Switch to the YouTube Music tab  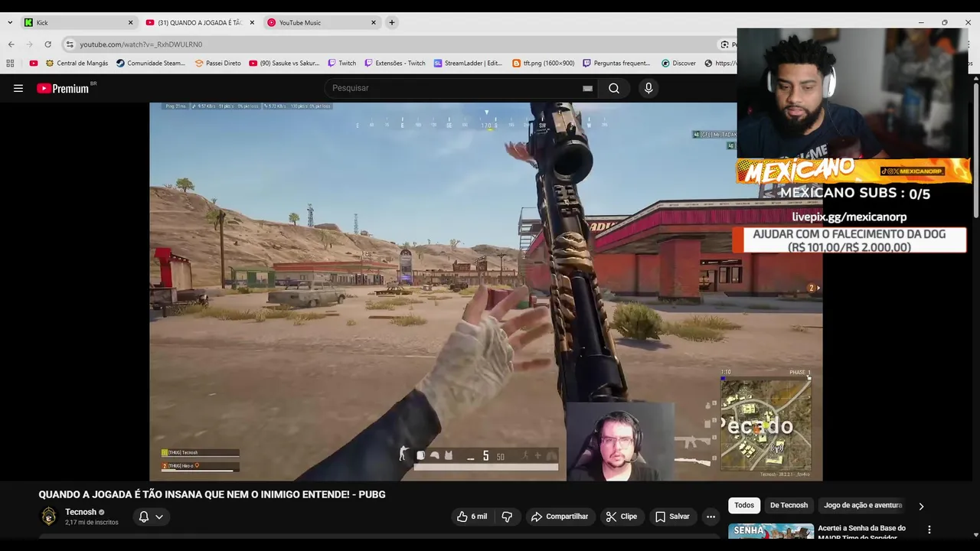[322, 23]
